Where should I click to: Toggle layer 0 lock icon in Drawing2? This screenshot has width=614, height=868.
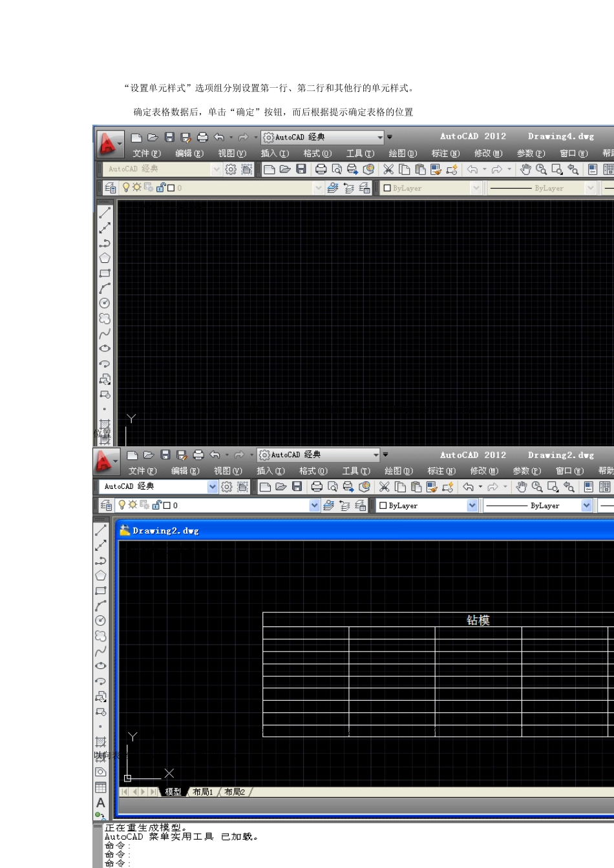click(x=156, y=505)
